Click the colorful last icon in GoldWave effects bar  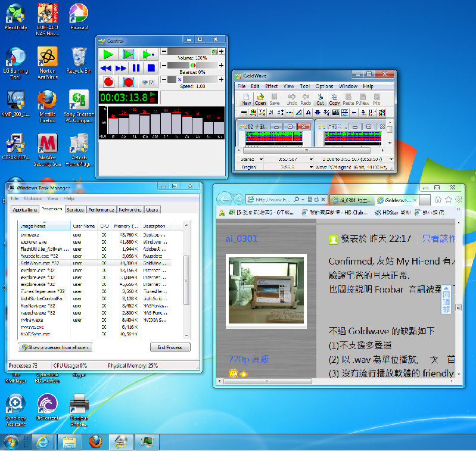(382, 113)
